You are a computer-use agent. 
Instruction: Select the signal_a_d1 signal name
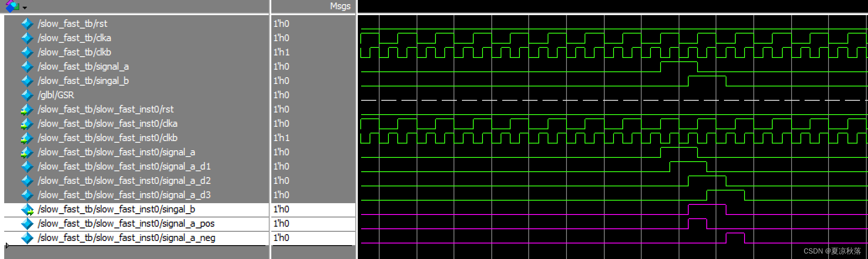[x=124, y=167]
